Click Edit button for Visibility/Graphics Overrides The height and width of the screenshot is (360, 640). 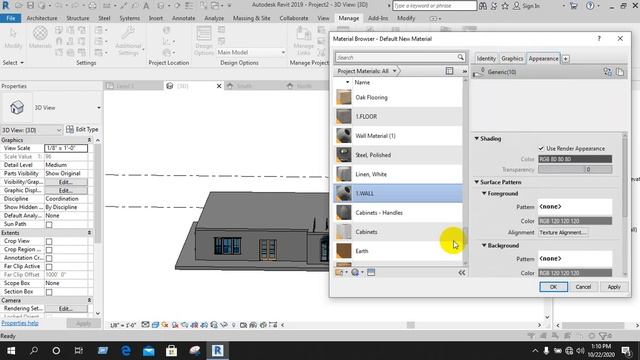pyautogui.click(x=66, y=182)
